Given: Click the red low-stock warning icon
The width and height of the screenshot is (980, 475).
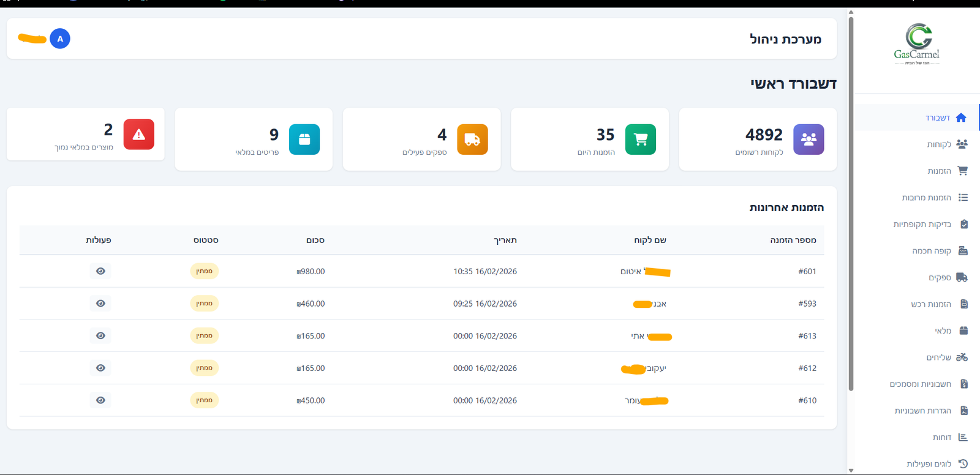Looking at the screenshot, I should click(138, 135).
